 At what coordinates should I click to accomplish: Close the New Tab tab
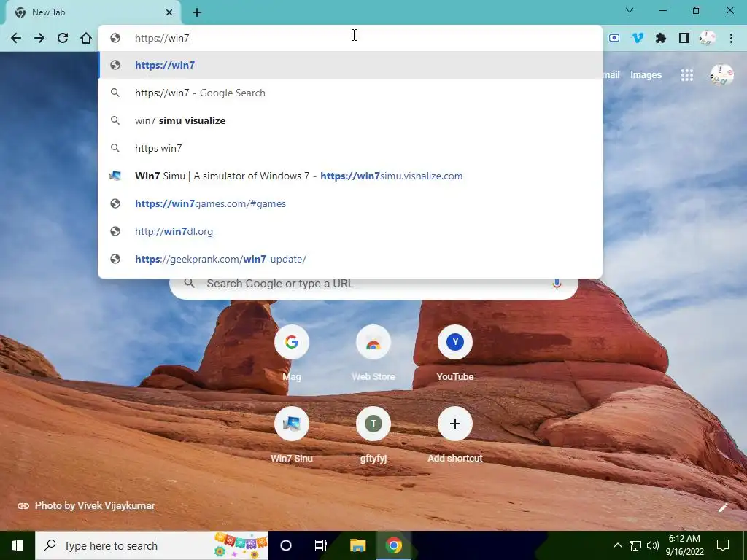point(169,12)
